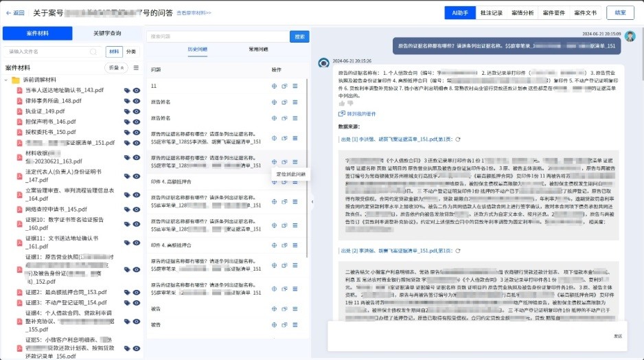Screen dimensions: 644x360
Task: Click the 折叠 collapse button
Action: (115, 68)
